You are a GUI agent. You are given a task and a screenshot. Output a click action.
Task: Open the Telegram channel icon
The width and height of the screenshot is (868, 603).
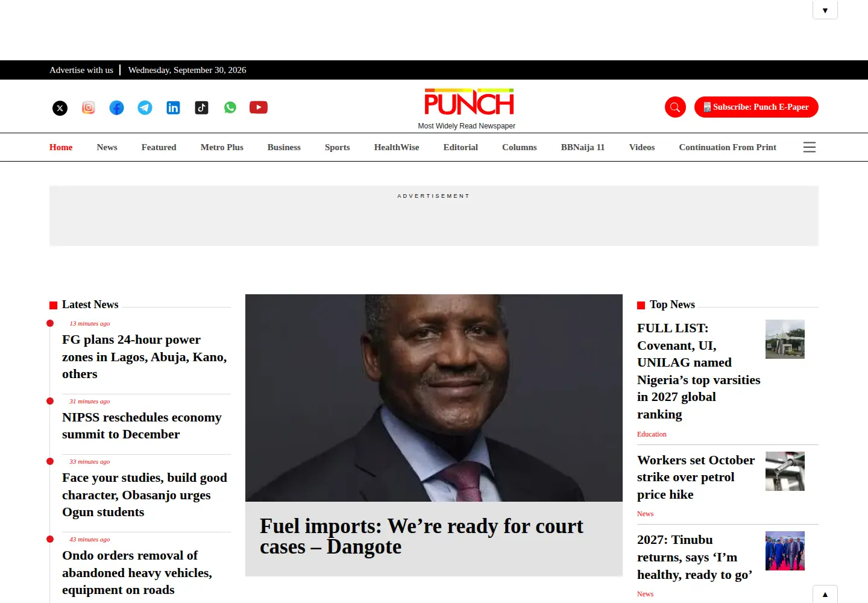[x=145, y=107]
